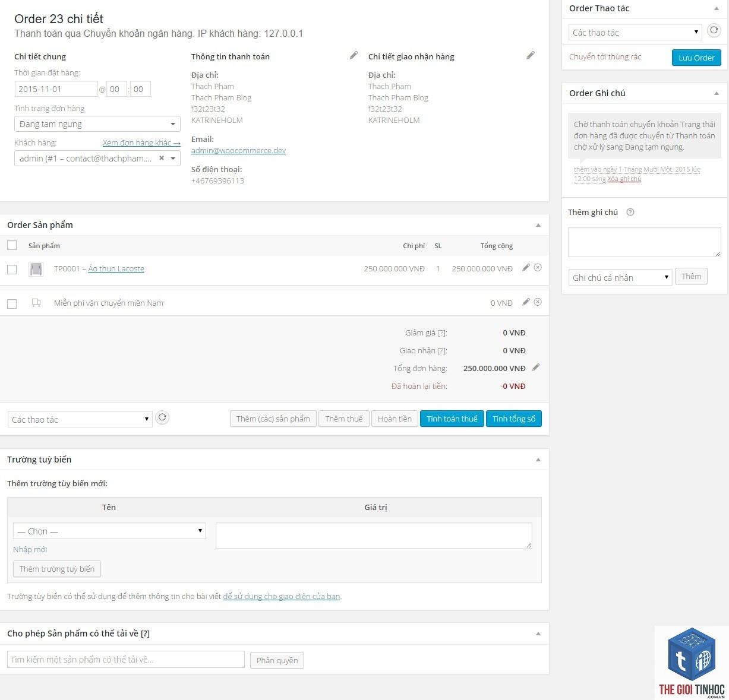The width and height of the screenshot is (729, 700).
Task: Open admin@woocommerce.dev email link
Action: 238,150
